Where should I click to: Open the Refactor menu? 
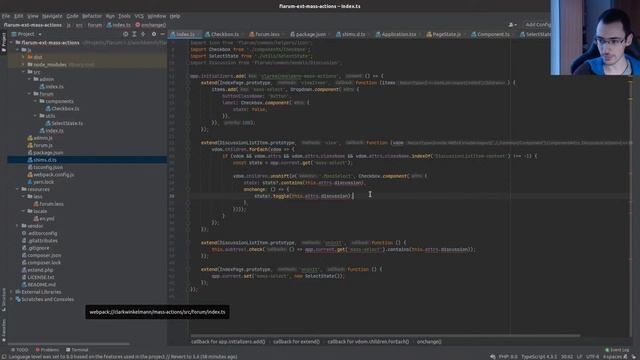(x=92, y=16)
